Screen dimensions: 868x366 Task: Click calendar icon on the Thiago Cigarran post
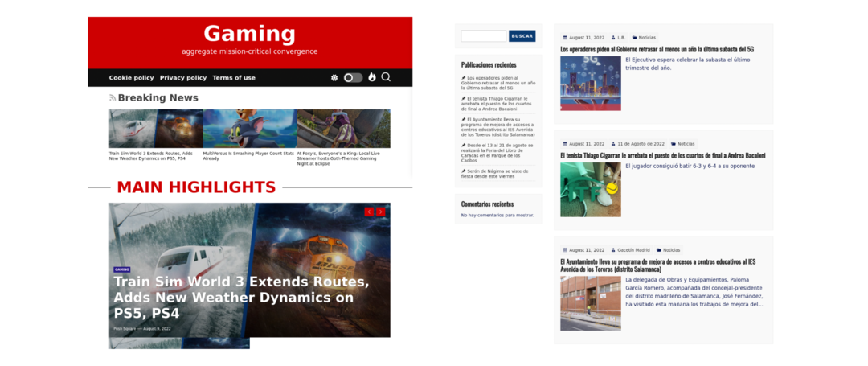click(565, 144)
